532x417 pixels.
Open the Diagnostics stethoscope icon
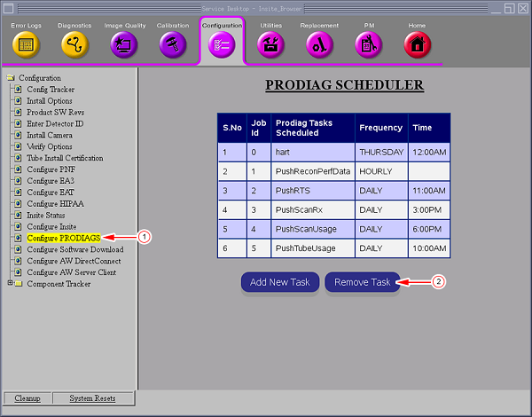tap(74, 43)
